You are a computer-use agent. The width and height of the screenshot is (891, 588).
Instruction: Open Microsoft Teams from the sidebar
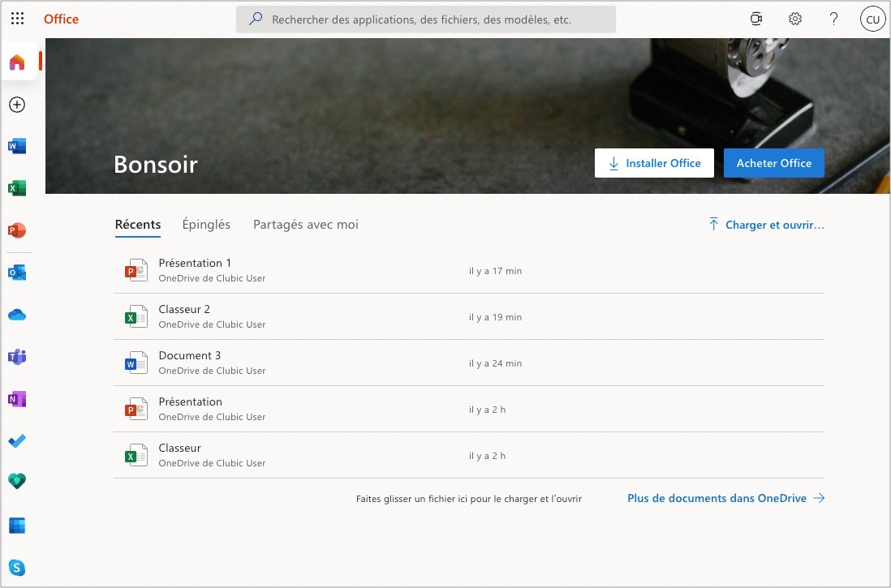tap(17, 357)
